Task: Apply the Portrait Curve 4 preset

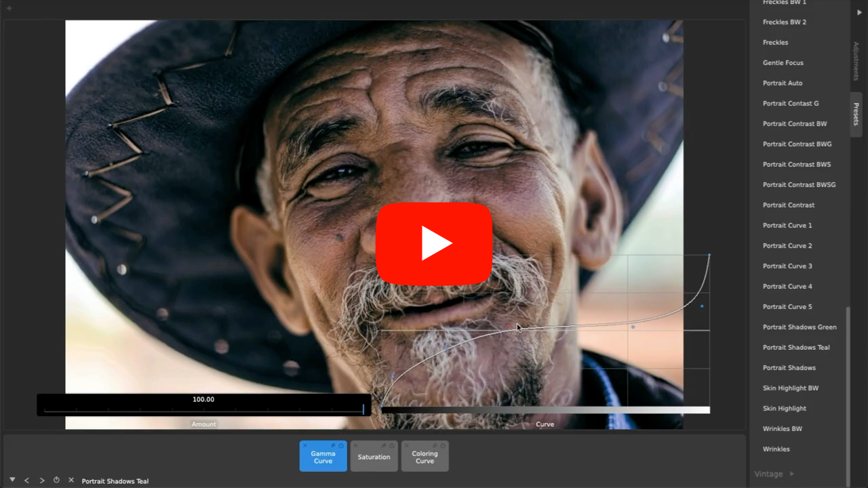Action: [787, 287]
